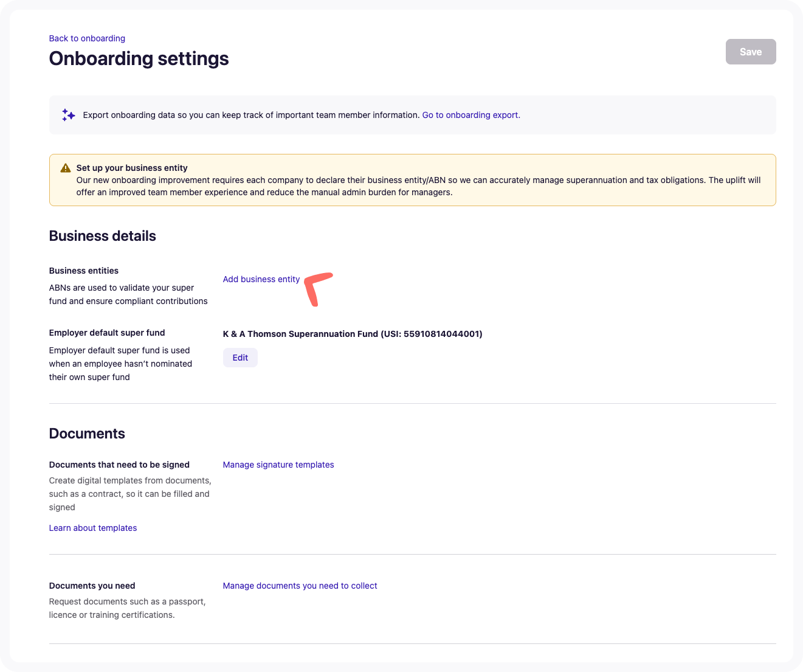803x672 pixels.
Task: Click the Documents section heading
Action: coord(87,434)
